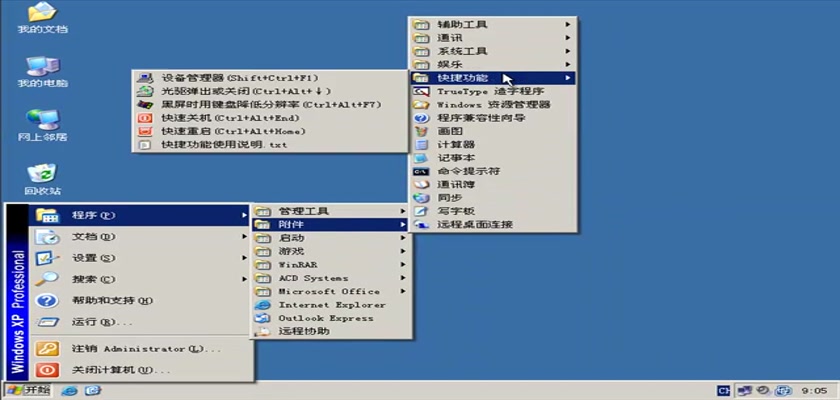Click the 开始 Start button

[28, 390]
